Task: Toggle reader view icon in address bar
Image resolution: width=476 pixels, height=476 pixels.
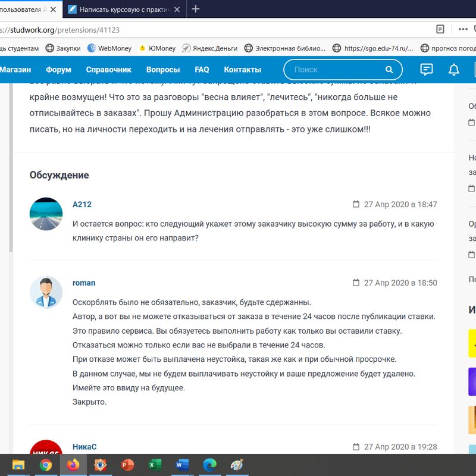Action: tap(440, 29)
